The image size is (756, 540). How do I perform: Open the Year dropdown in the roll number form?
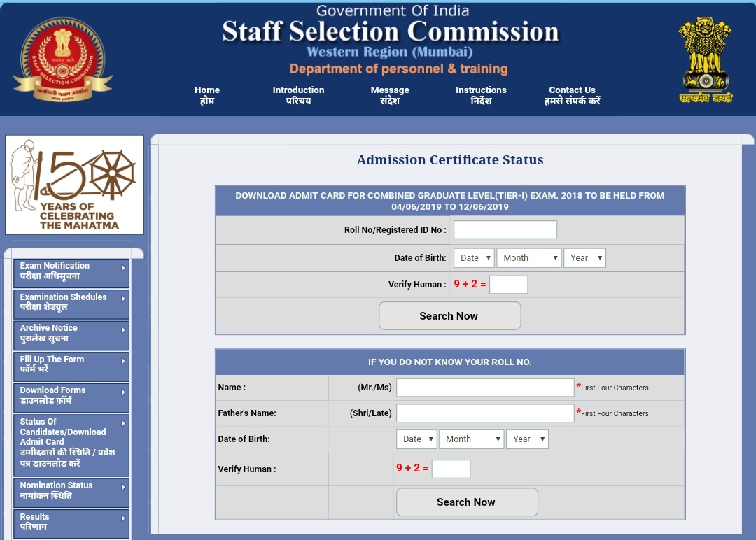click(584, 257)
